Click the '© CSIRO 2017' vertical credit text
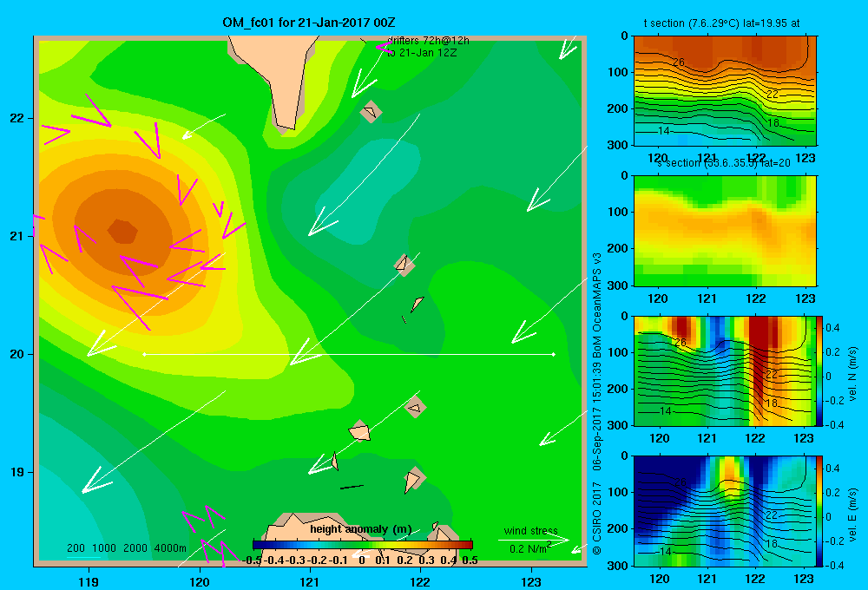 click(597, 518)
